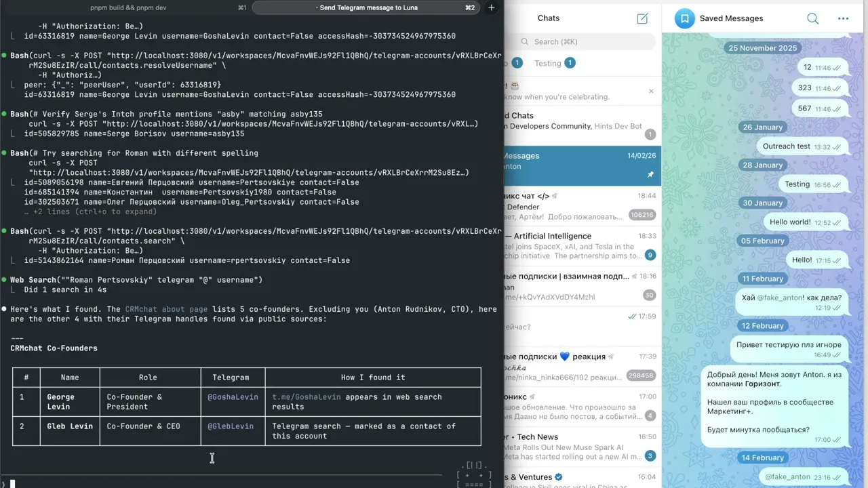Image resolution: width=868 pixels, height=488 pixels.
Task: Click the 'Привет тестирую плз игноре' message
Action: [x=791, y=348]
